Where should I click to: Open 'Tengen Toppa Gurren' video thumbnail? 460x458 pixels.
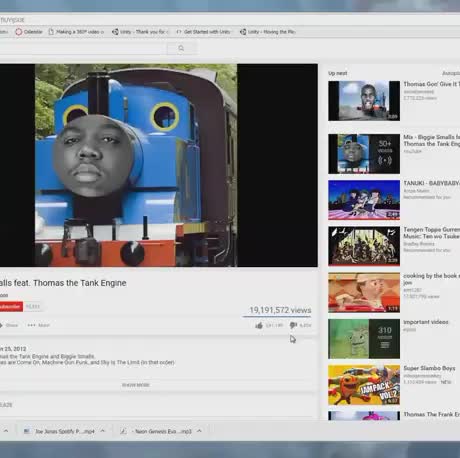364,246
